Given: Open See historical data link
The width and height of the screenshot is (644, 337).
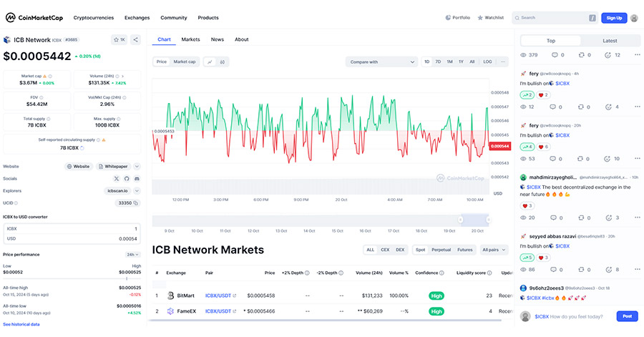Looking at the screenshot, I should tap(21, 324).
